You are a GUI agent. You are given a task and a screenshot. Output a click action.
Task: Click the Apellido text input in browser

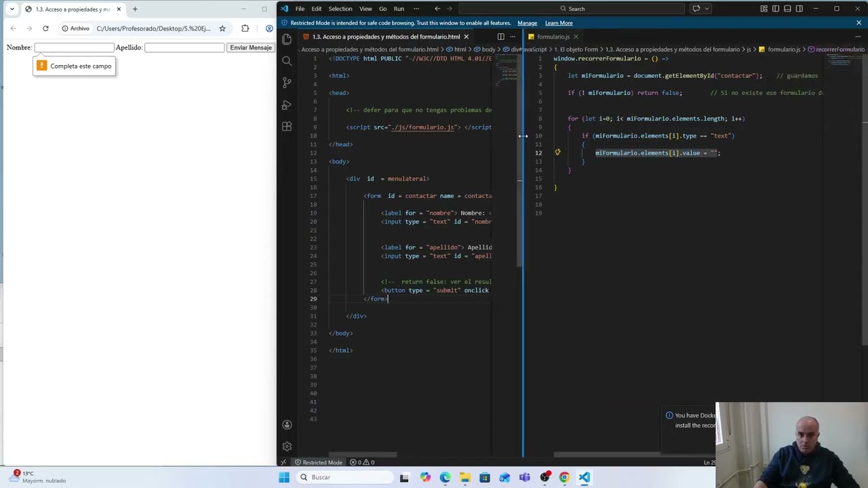(x=184, y=47)
